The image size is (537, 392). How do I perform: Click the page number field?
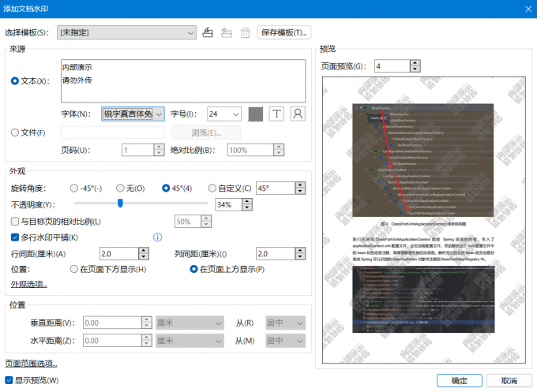pyautogui.click(x=137, y=150)
